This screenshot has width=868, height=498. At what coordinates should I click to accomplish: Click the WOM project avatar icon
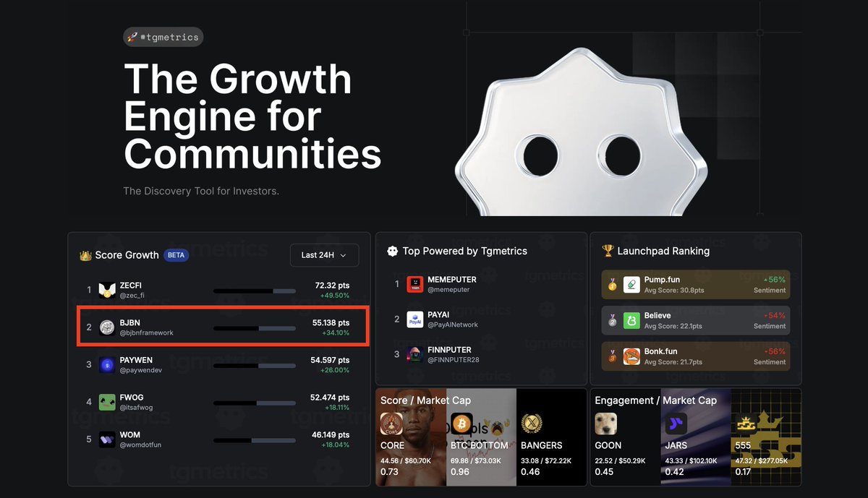107,439
